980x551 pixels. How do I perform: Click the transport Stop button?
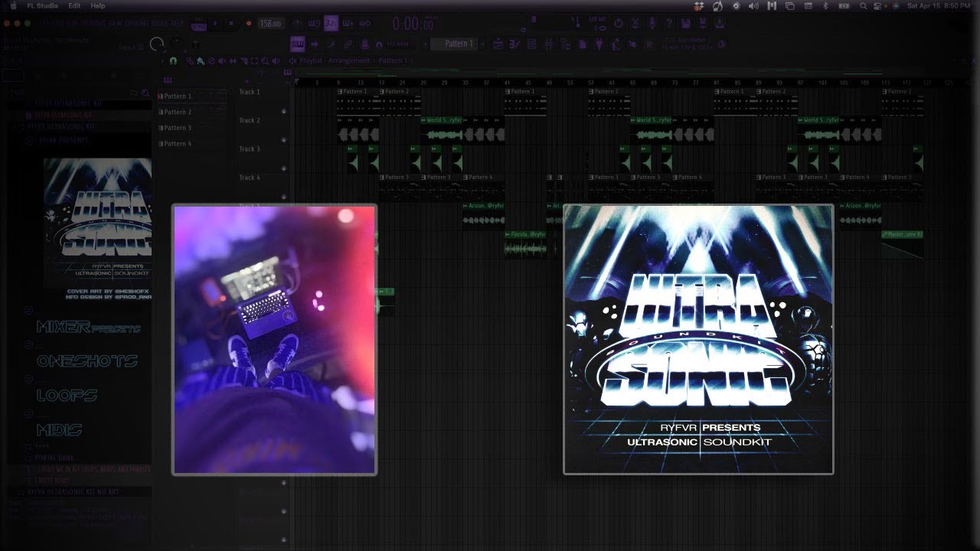[230, 24]
